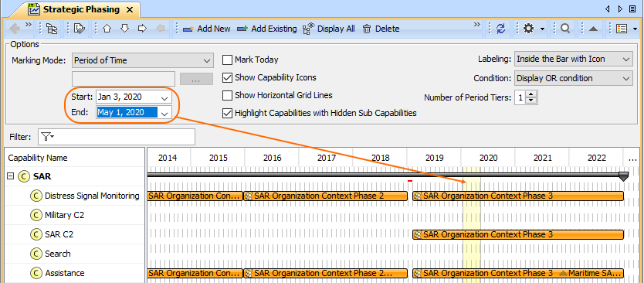644x283 pixels.
Task: Click the Phase 3 bar in Distress Signal Monitoring row
Action: (518, 196)
